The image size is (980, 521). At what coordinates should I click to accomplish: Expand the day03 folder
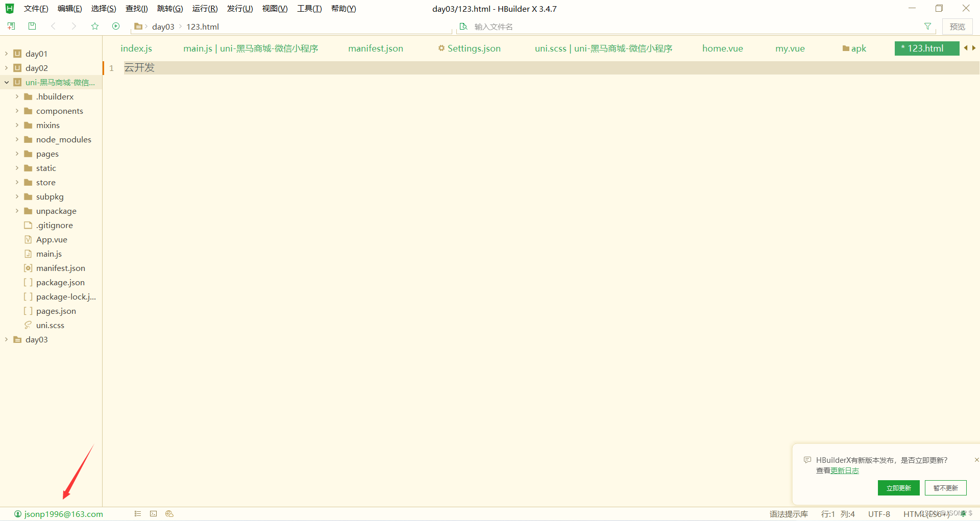pos(6,339)
